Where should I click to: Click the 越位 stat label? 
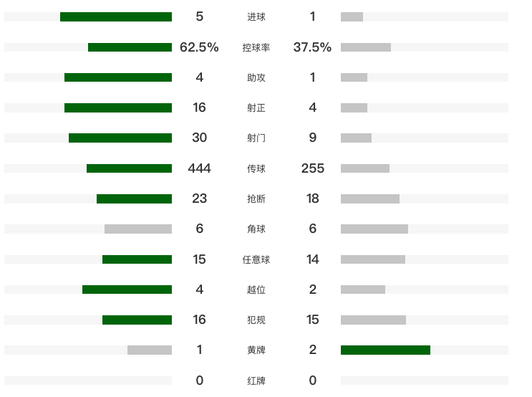[x=256, y=290]
